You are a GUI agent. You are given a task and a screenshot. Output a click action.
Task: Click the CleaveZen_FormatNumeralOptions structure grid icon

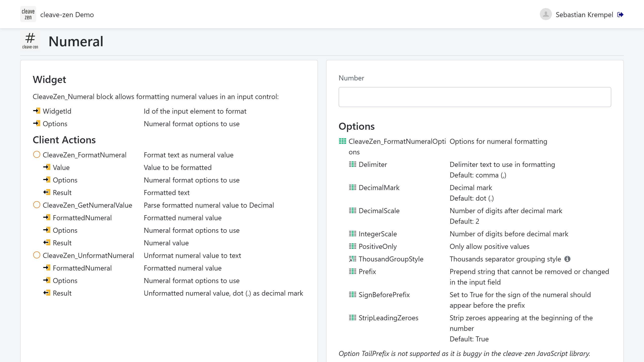click(x=343, y=141)
